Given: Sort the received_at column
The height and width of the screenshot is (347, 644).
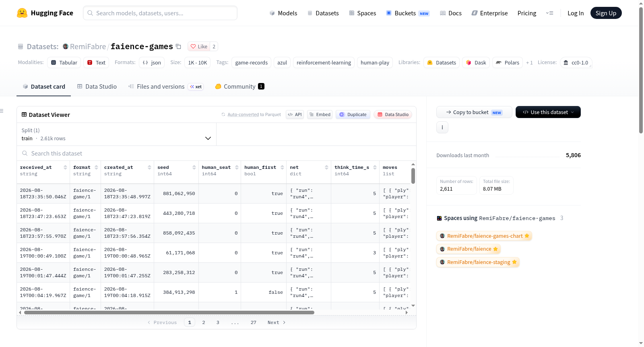Looking at the screenshot, I should 65,167.
